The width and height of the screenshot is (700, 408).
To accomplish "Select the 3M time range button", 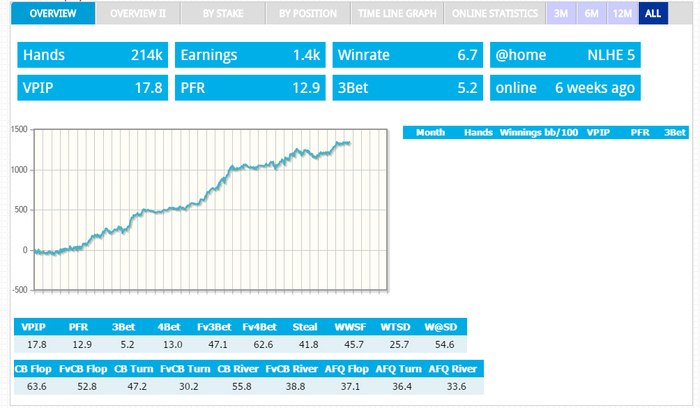I will pos(561,13).
